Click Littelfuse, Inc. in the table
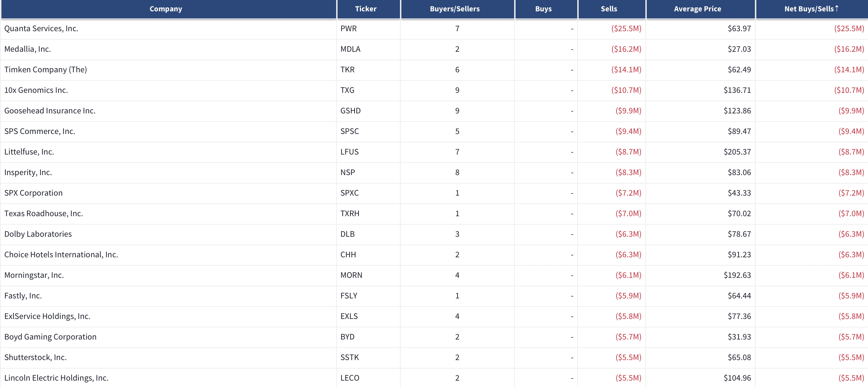 pos(29,152)
